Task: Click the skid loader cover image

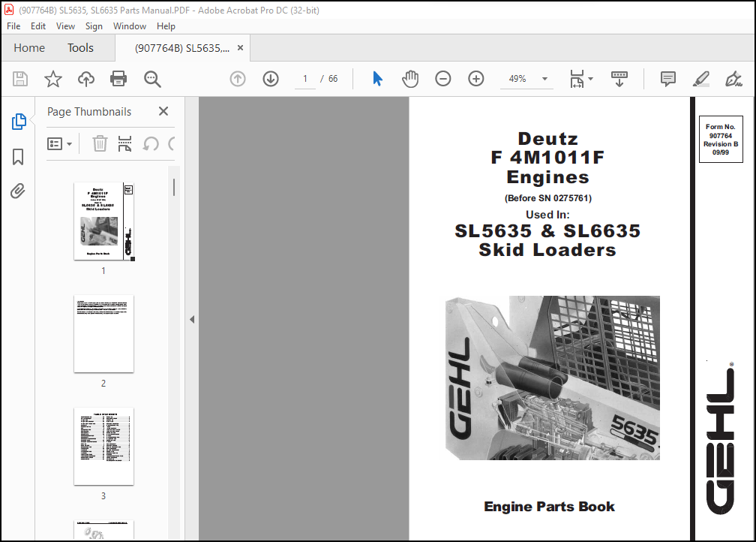Action: (553, 378)
